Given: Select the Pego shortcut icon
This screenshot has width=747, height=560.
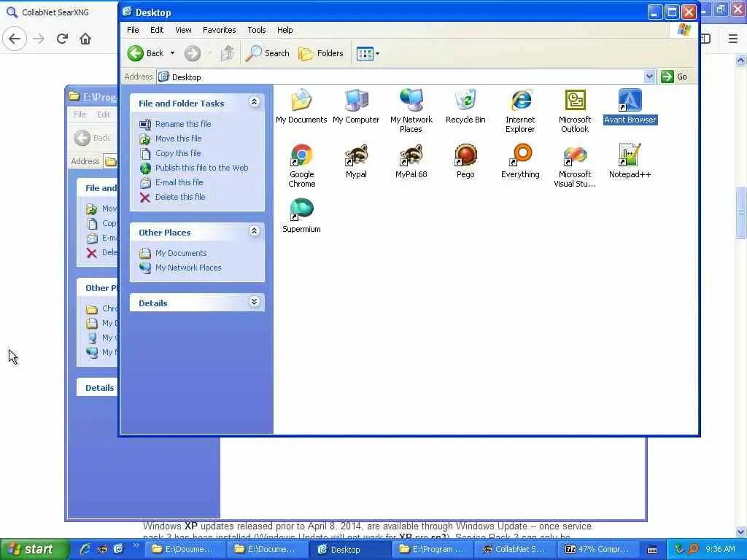Looking at the screenshot, I should [465, 161].
